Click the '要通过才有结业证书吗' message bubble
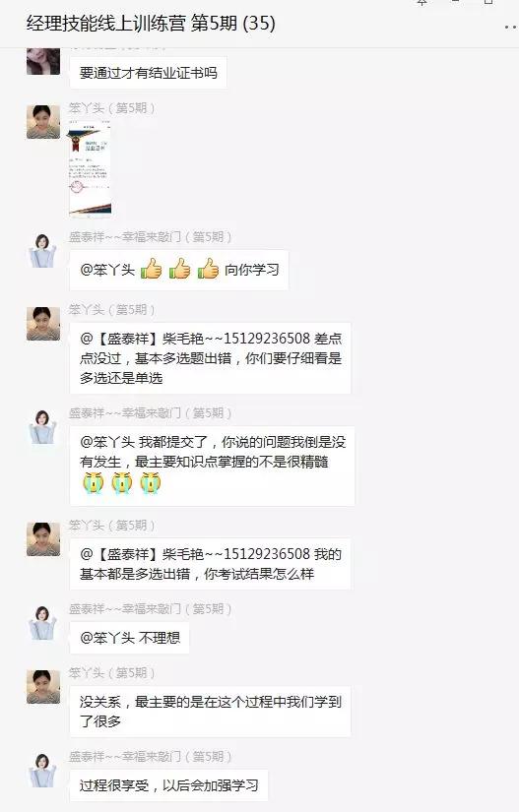This screenshot has height=812, width=519. pyautogui.click(x=148, y=73)
